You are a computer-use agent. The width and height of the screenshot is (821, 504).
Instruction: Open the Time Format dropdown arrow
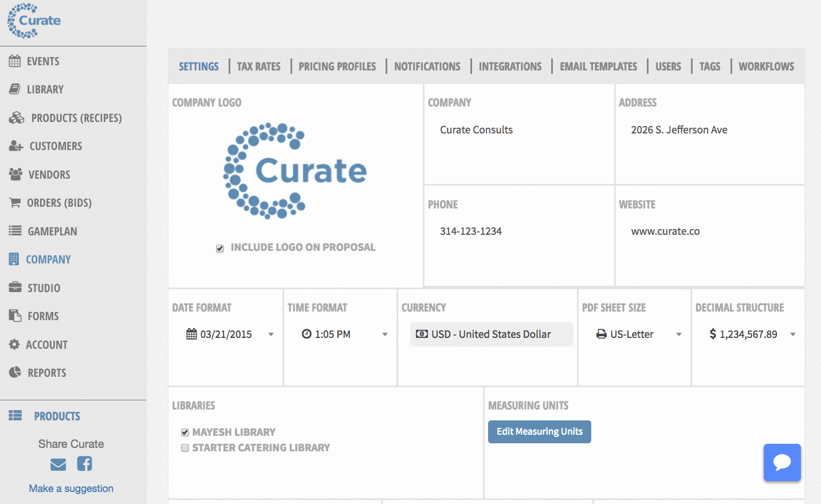[x=385, y=334]
